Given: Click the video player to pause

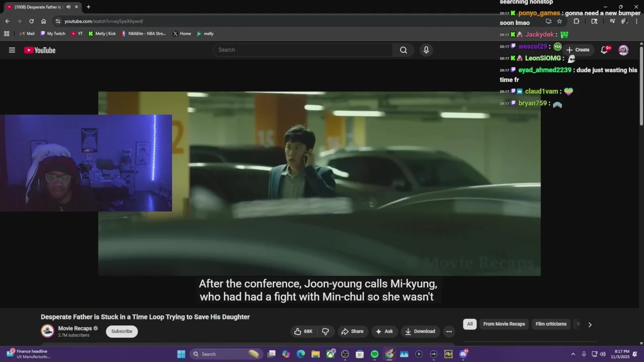Looking at the screenshot, I should coord(319,184).
